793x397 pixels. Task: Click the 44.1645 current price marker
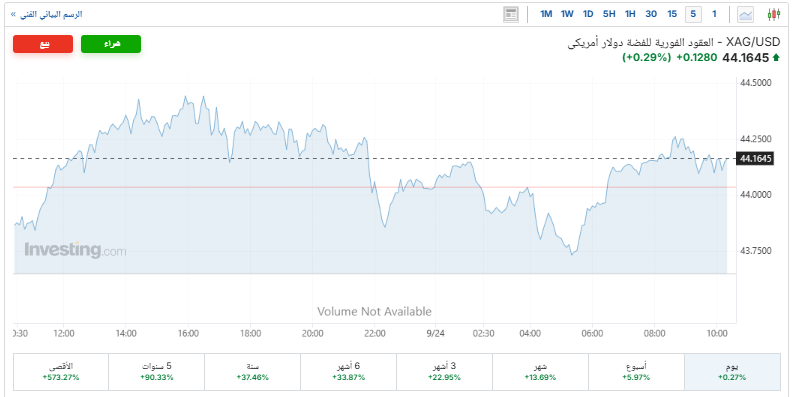click(x=755, y=159)
